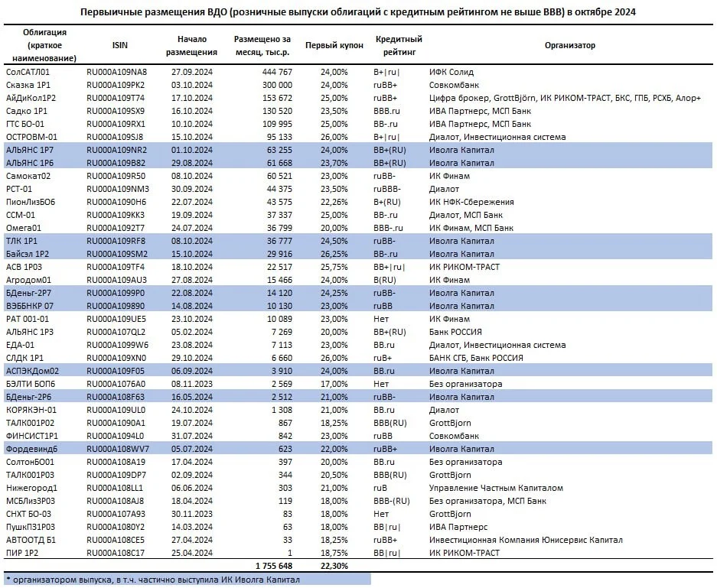Click organizer cell 'Совкомбанк' in Сказка 1Р1 row
Viewport: 717px width, 588px height.
(453, 85)
